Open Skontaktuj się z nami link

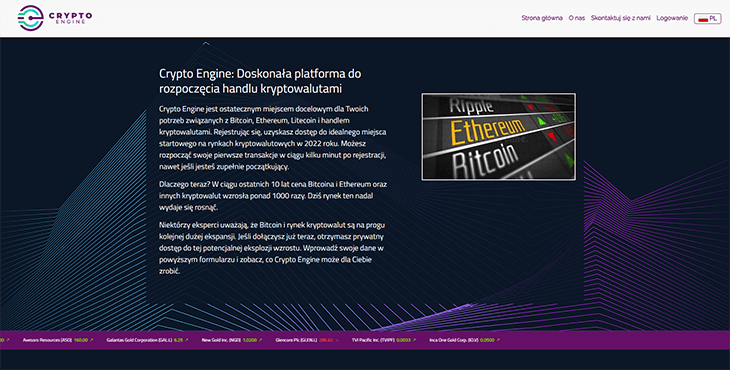coord(621,18)
